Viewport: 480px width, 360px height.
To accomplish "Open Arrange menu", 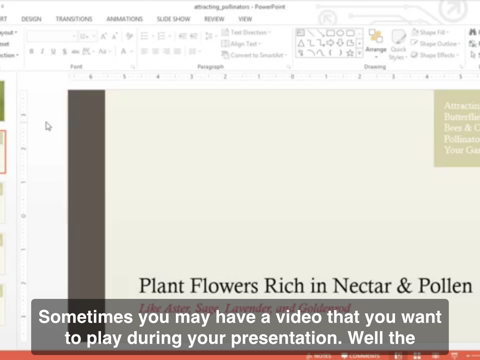I will pos(376,43).
